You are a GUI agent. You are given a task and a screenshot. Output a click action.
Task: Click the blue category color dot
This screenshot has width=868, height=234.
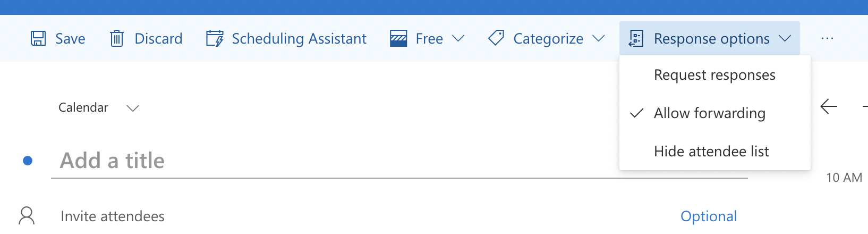(28, 161)
